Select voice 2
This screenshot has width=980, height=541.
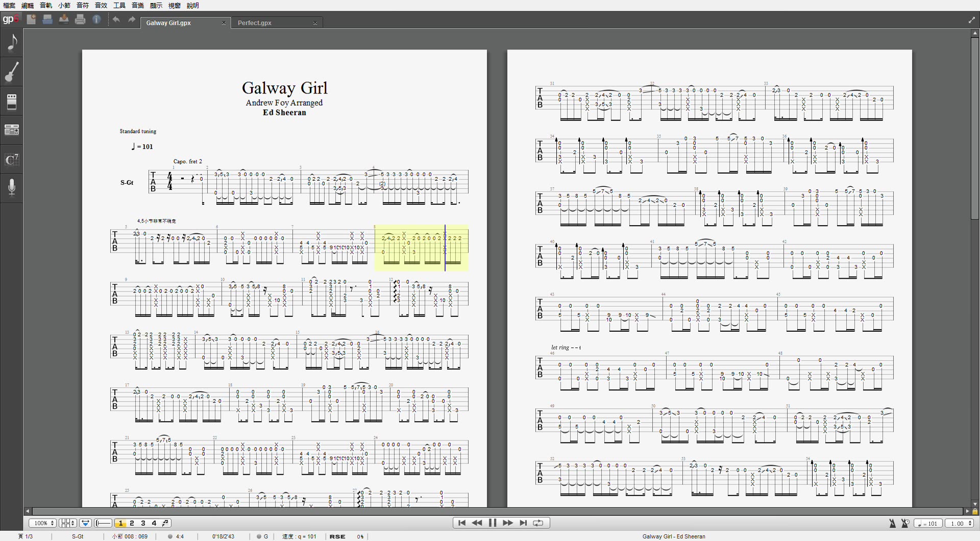pos(132,523)
